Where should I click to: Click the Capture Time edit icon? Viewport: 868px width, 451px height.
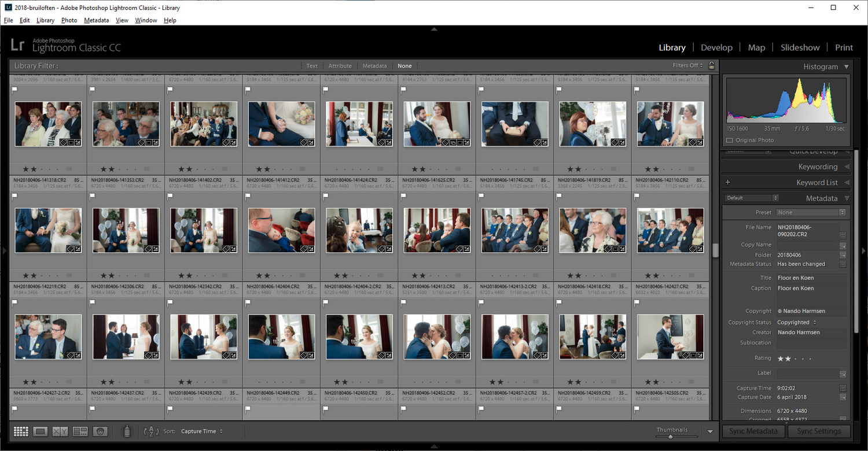[x=843, y=389]
